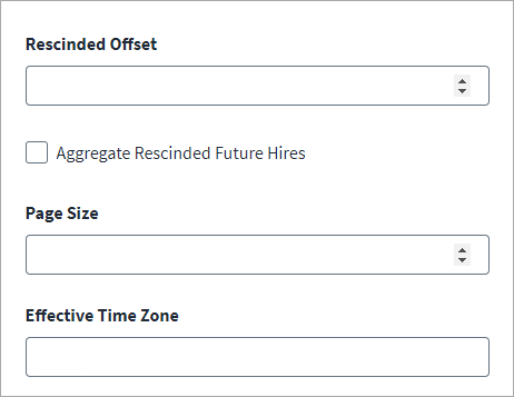Select the Effective Time Zone field label
514x397 pixels.
point(102,315)
